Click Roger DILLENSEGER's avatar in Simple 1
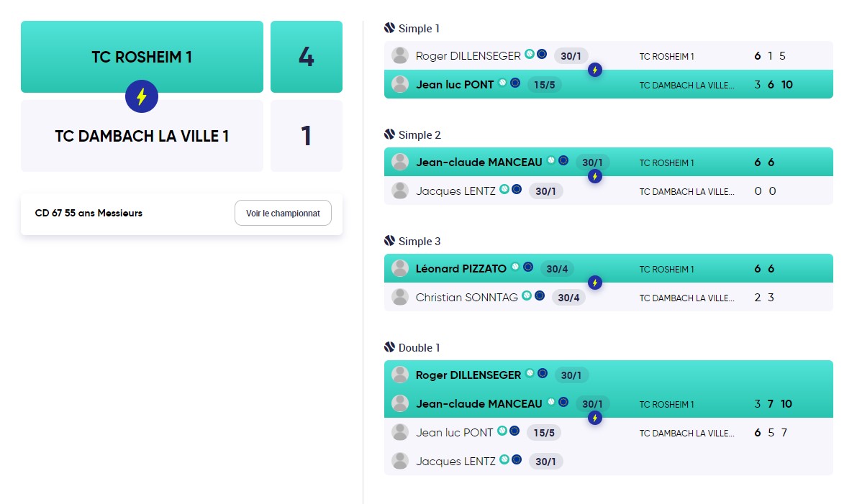The width and height of the screenshot is (857, 504). coord(400,55)
